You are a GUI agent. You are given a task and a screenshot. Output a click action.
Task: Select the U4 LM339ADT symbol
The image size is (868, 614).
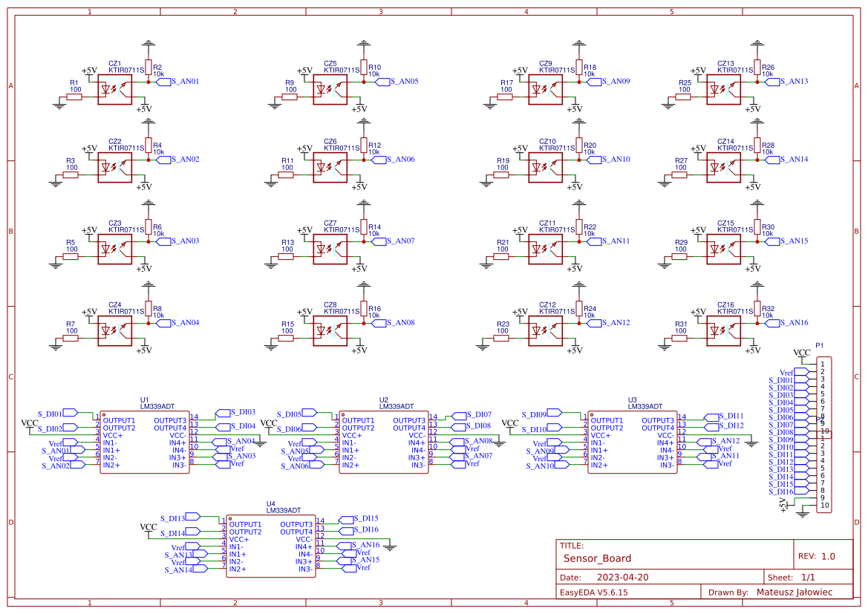(x=272, y=546)
